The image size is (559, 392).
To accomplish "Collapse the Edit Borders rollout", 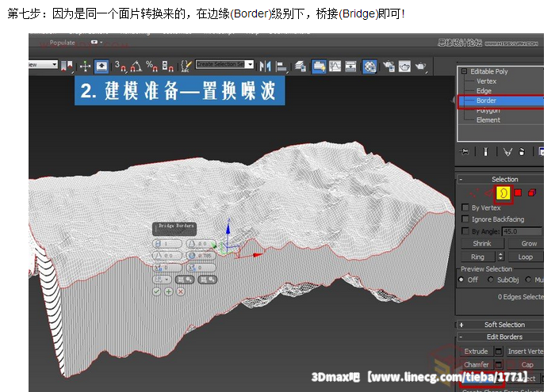I will pyautogui.click(x=461, y=337).
